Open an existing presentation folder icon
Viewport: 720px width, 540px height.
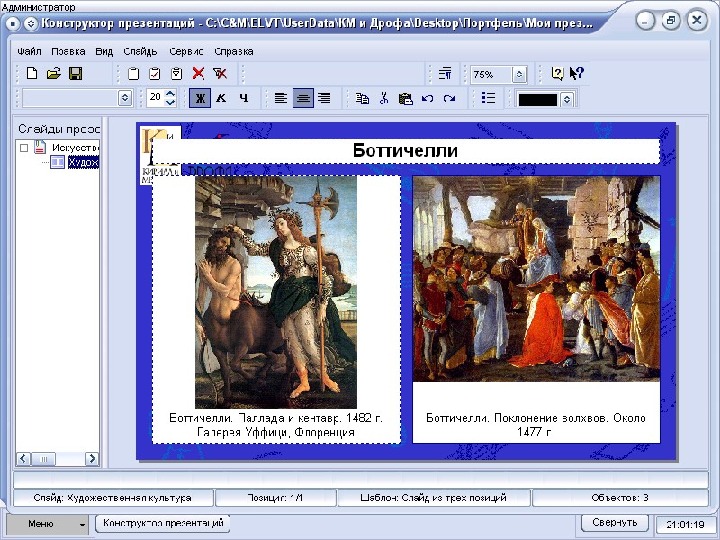[54, 73]
